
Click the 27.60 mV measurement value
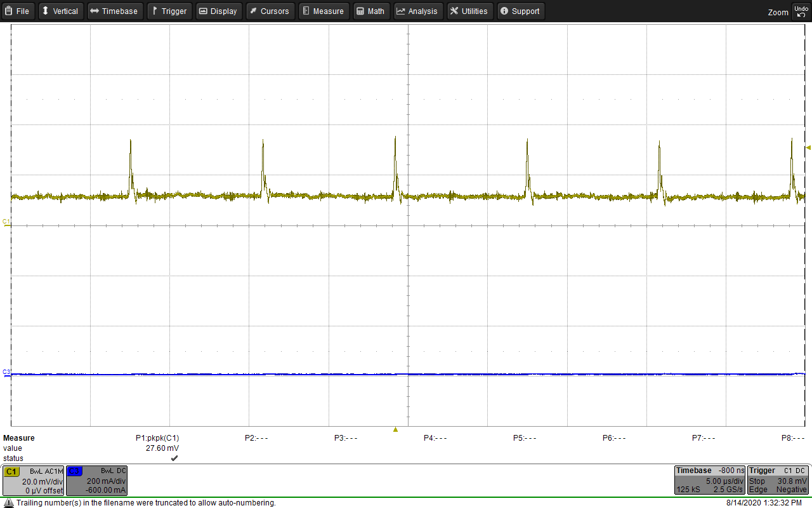click(162, 448)
